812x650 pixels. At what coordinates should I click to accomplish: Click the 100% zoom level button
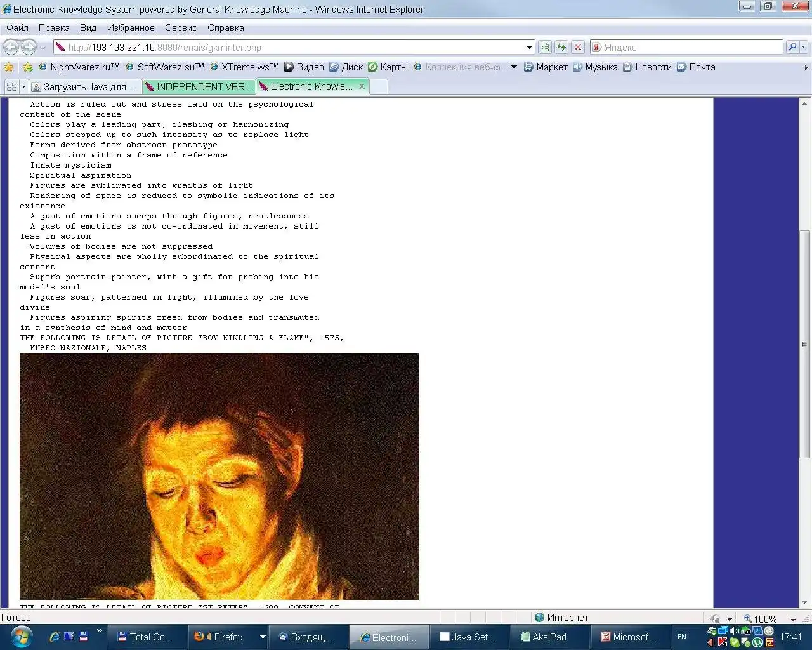(761, 619)
